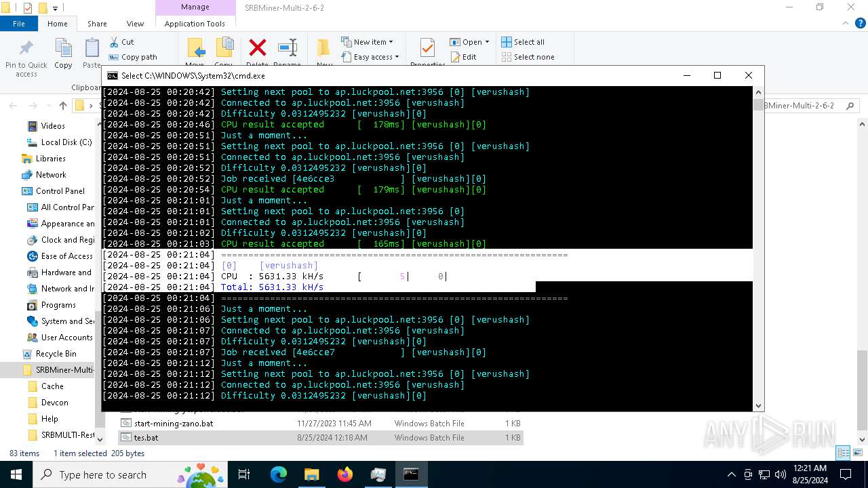Open New item dropdown
The image size is (868, 488).
pos(367,42)
